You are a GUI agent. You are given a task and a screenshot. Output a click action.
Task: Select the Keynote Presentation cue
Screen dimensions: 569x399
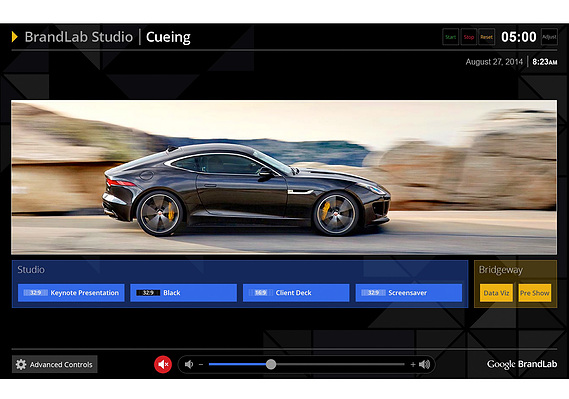(x=71, y=293)
